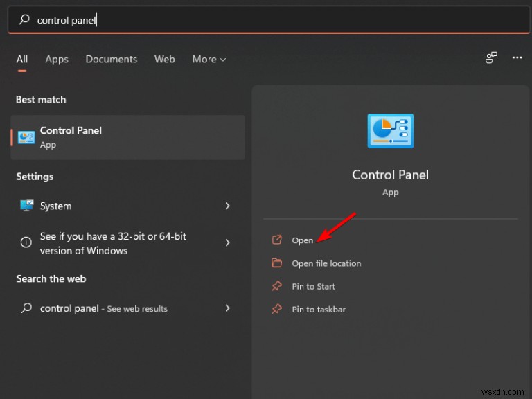
Task: Expand the web results chevron
Action: pos(227,308)
